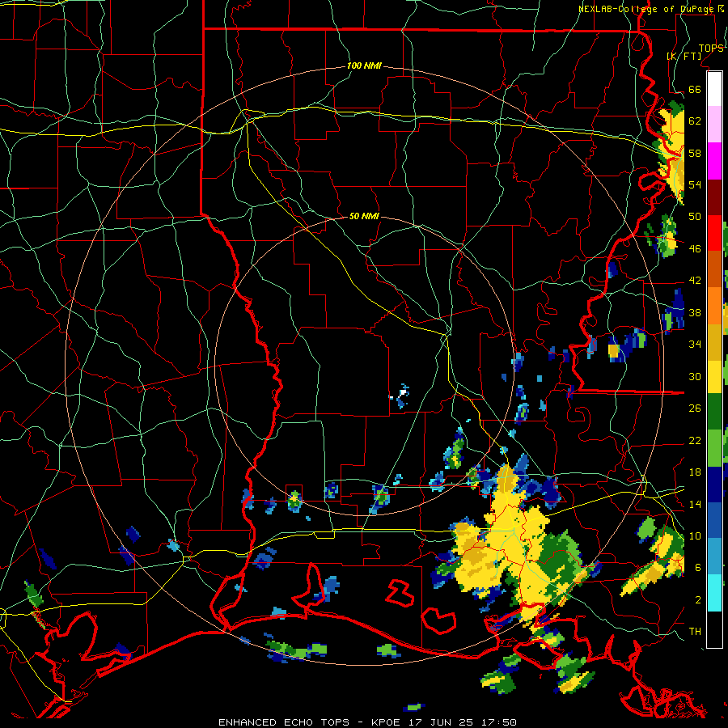The image size is (728, 728).
Task: Click the dark green legend swatch
Action: [714, 412]
